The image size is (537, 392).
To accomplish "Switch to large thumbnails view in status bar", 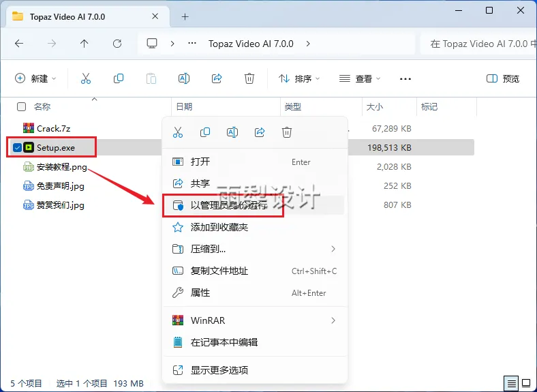I will [526, 383].
